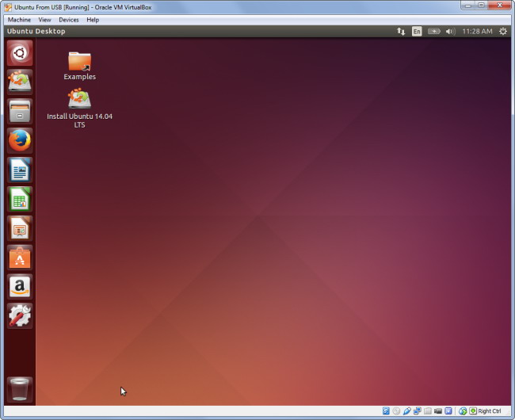Expand the session gear menu in panel

pos(502,32)
